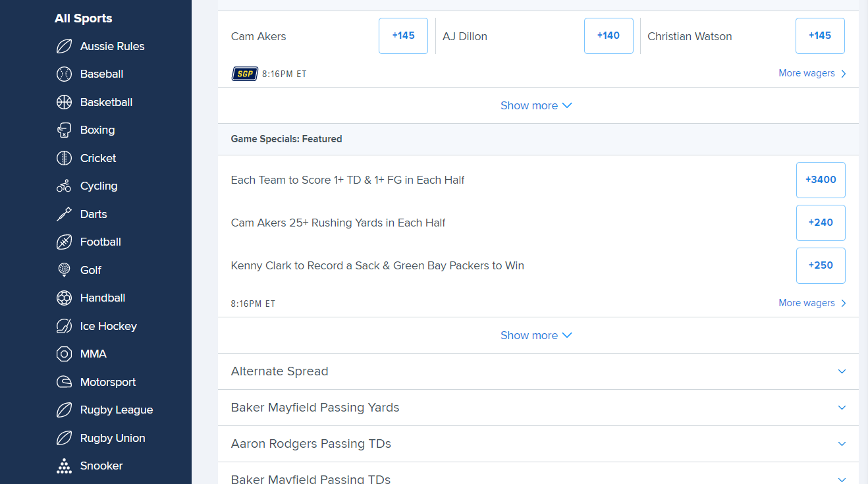The height and width of the screenshot is (484, 868).
Task: Click the Boxing glove icon
Action: (64, 130)
